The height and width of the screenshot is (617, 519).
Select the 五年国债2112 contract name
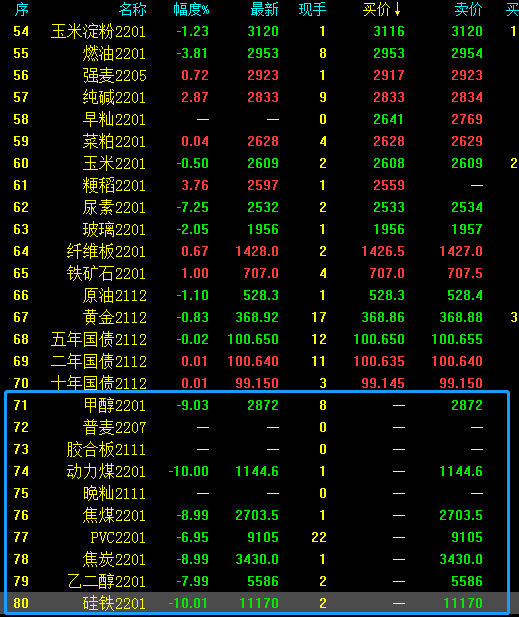(98, 340)
